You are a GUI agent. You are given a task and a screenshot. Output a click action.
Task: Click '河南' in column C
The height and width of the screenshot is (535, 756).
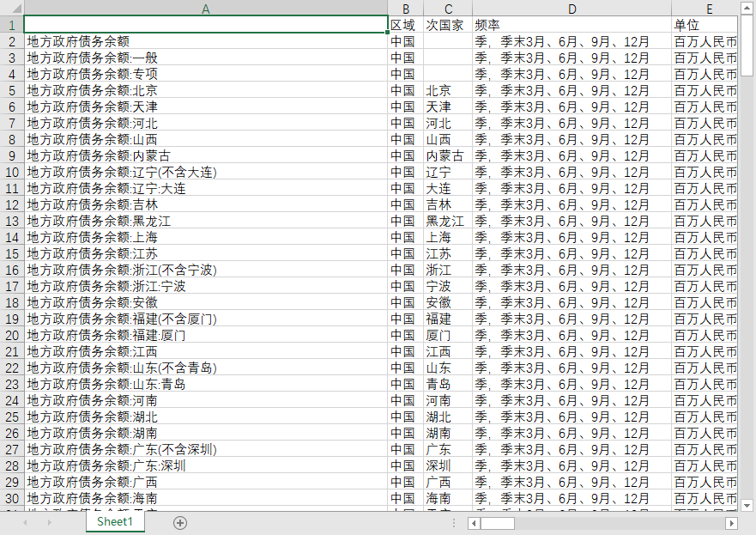448,400
